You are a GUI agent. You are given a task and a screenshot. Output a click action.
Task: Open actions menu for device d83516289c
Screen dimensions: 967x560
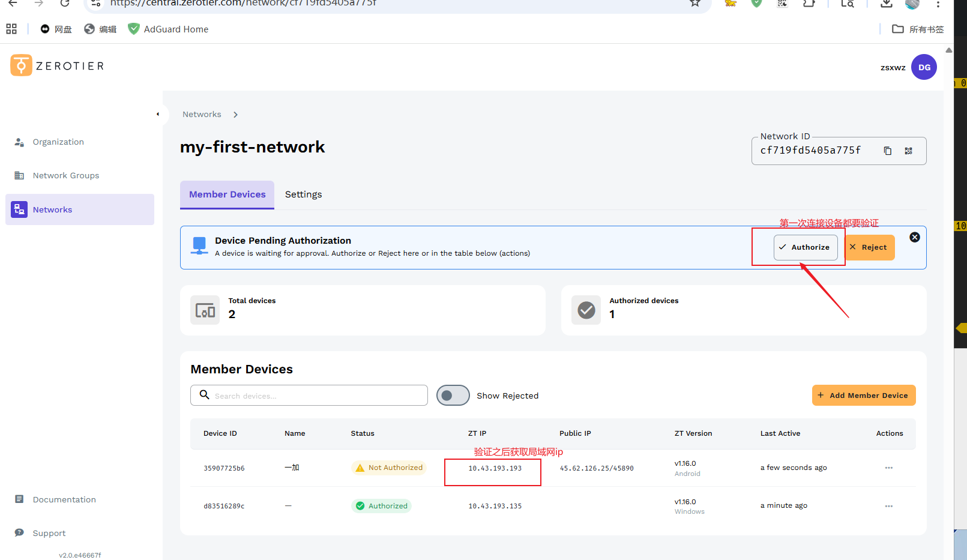point(888,506)
